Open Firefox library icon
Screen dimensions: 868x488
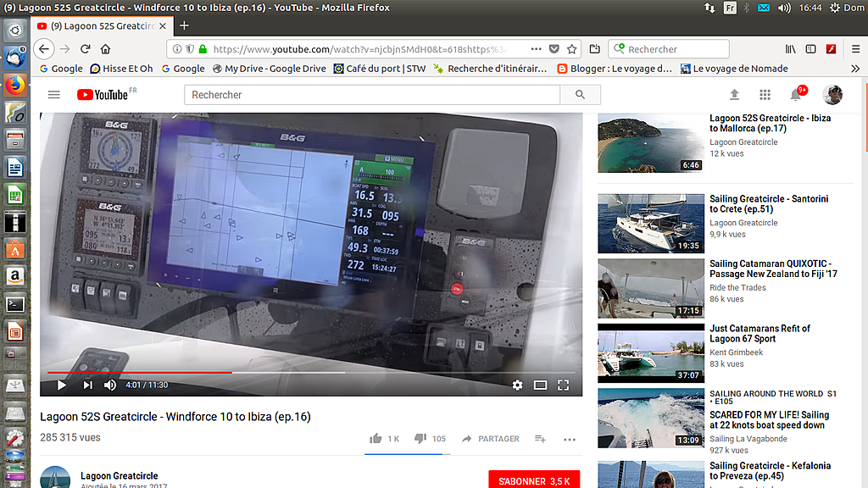[791, 48]
